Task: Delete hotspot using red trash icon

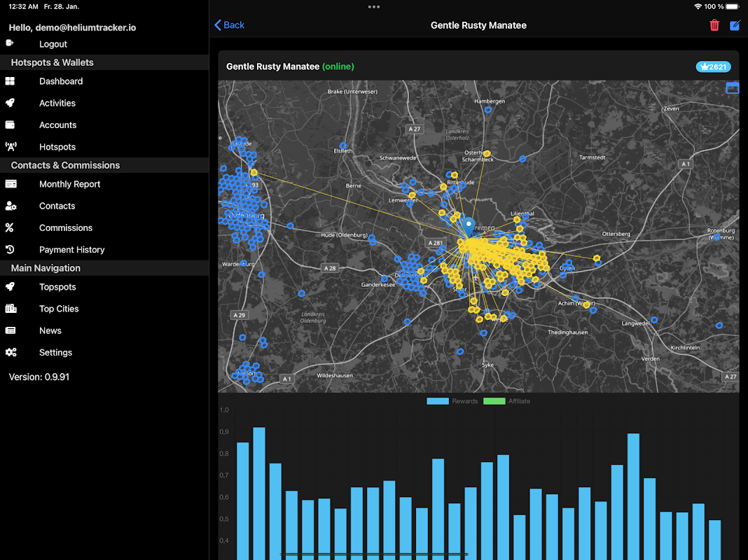Action: click(x=714, y=25)
